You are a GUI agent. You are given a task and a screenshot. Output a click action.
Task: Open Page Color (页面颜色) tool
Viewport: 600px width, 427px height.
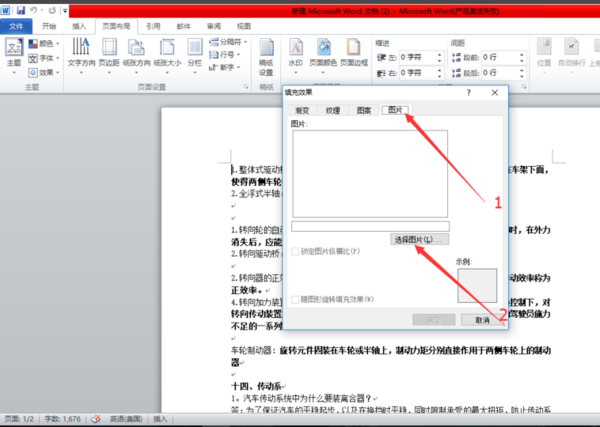[323, 56]
